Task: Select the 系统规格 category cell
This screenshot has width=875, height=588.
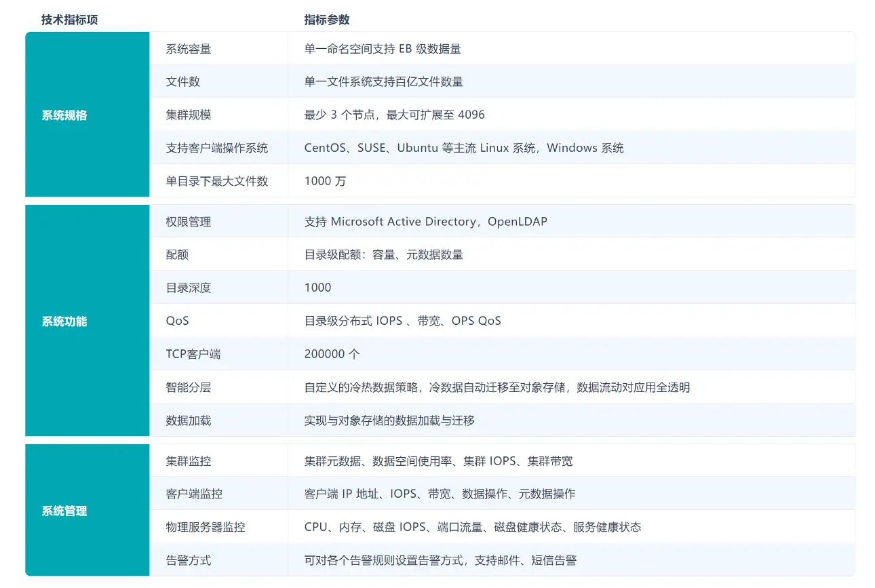Action: point(87,115)
